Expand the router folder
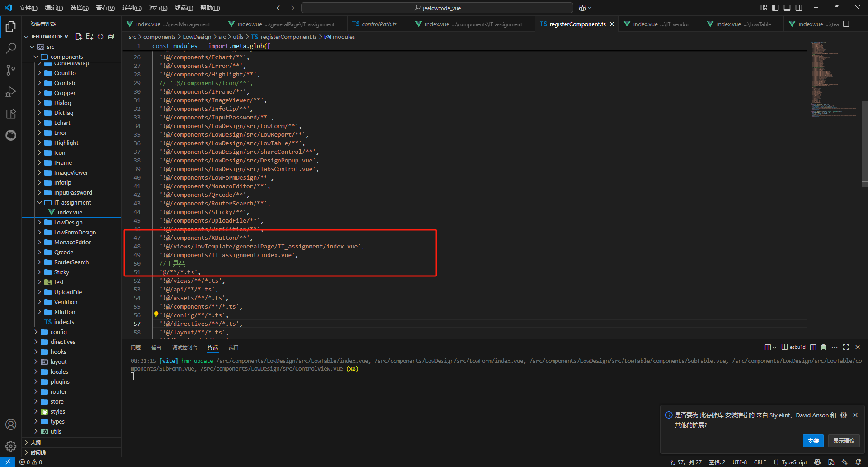868x467 pixels. click(71, 391)
